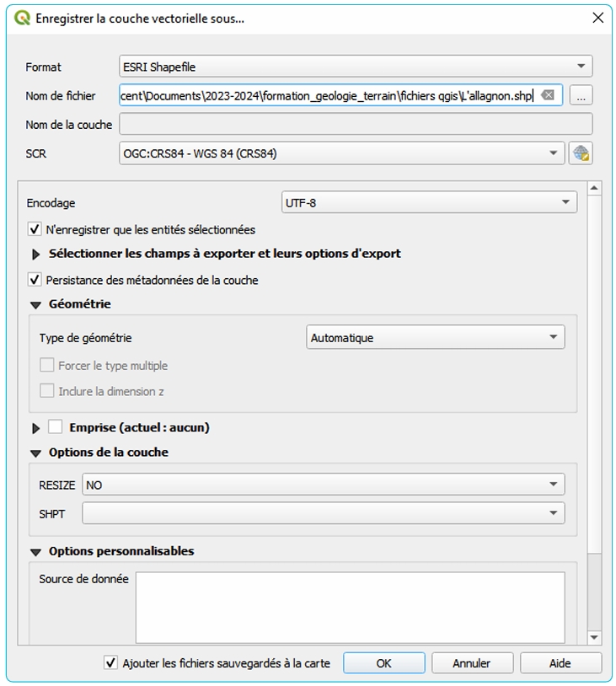Collapse the Géométrie section
This screenshot has height=686, width=616.
[35, 304]
